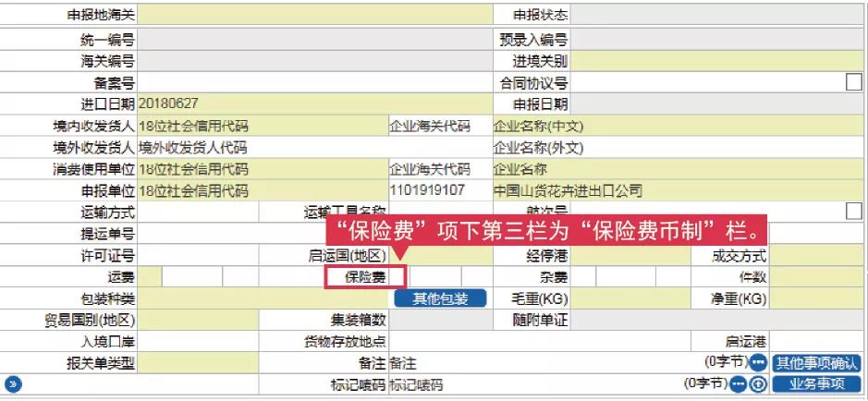Select the 境外收发货人代码 field

315,147
